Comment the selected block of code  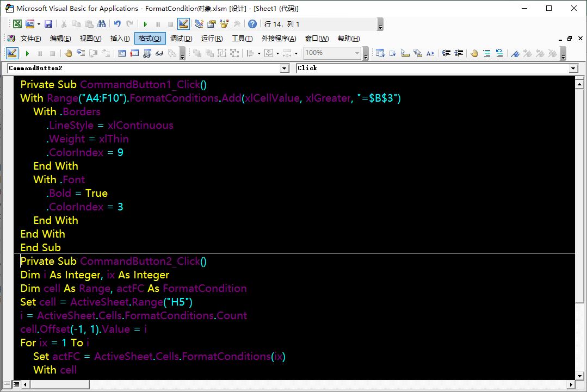click(x=487, y=53)
